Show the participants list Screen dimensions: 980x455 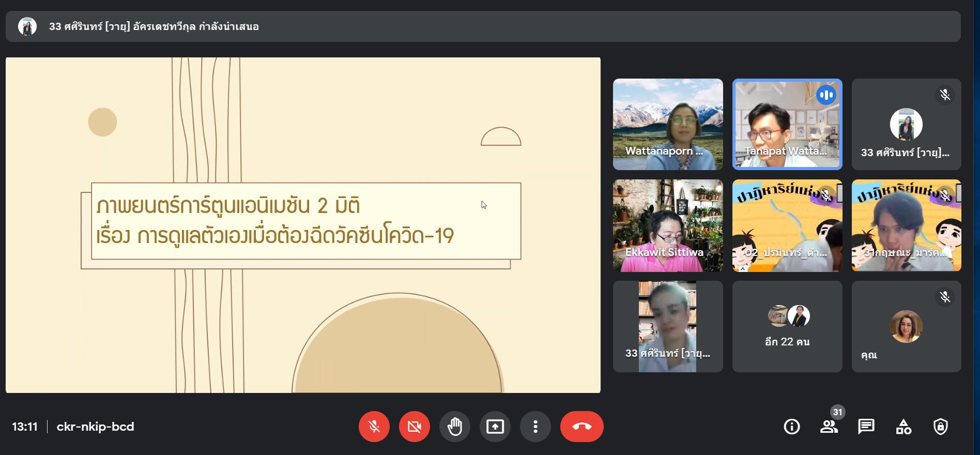829,427
